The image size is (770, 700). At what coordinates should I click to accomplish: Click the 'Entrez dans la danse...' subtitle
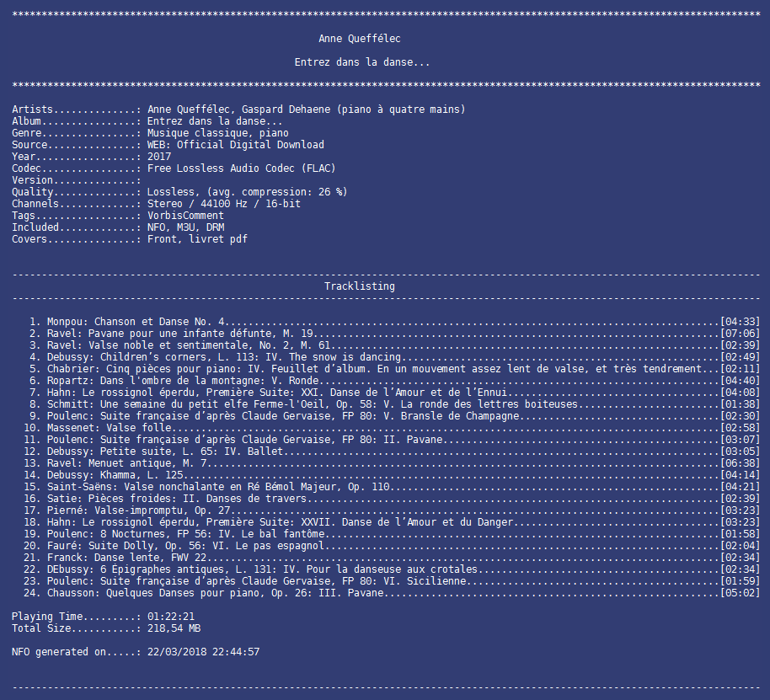pos(362,62)
